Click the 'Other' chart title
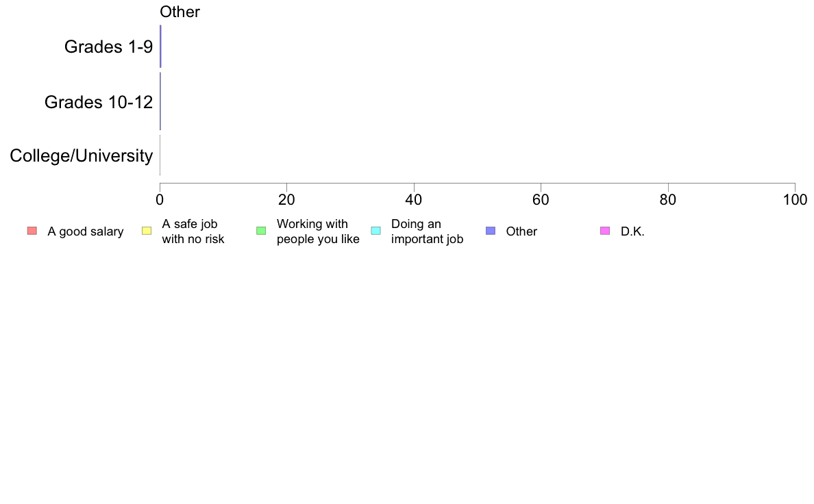 point(180,12)
